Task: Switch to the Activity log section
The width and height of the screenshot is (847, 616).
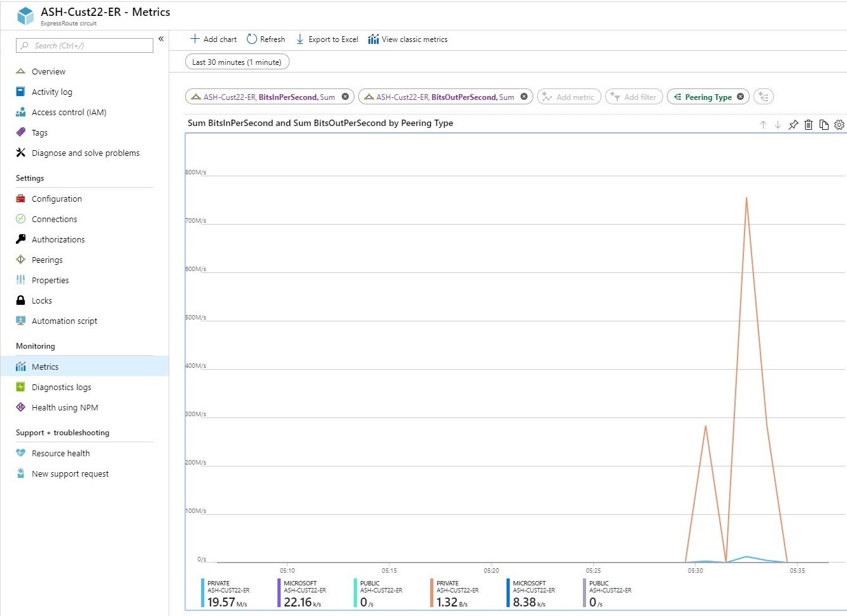Action: click(51, 92)
